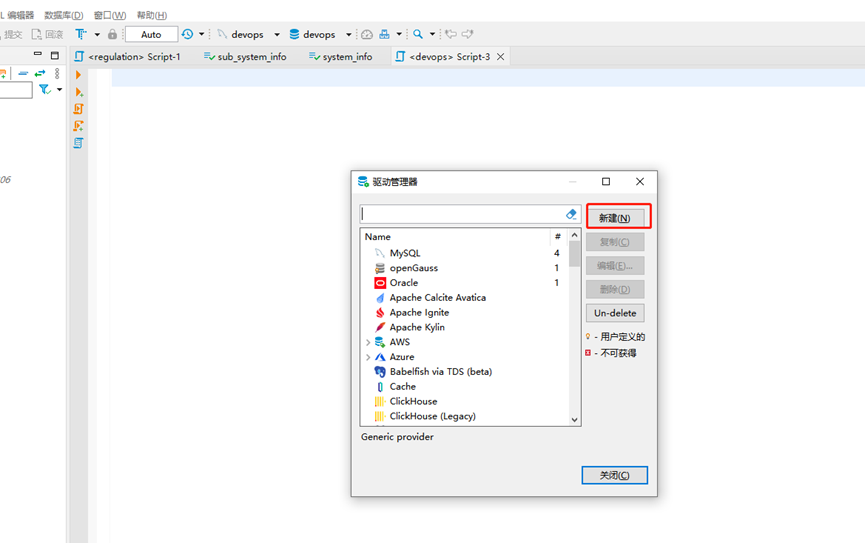Open dropdown arrow next to navigator filter

(60, 89)
